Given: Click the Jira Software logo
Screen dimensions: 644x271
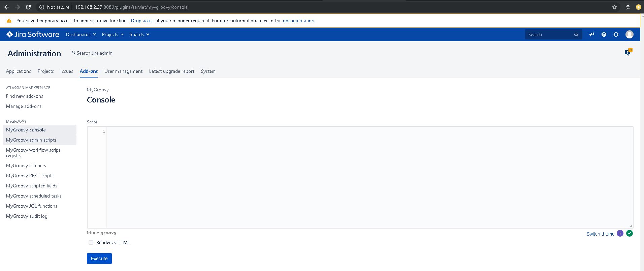Looking at the screenshot, I should [x=33, y=34].
